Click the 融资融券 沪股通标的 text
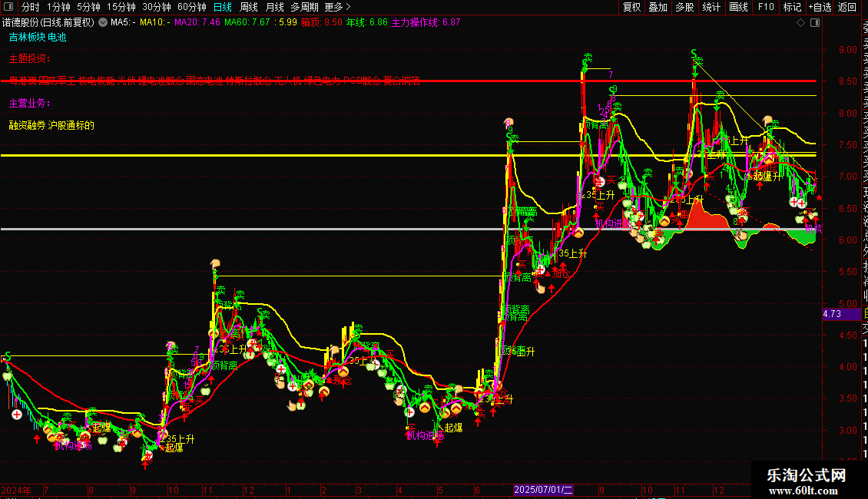This screenshot has height=499, width=868. click(x=51, y=126)
